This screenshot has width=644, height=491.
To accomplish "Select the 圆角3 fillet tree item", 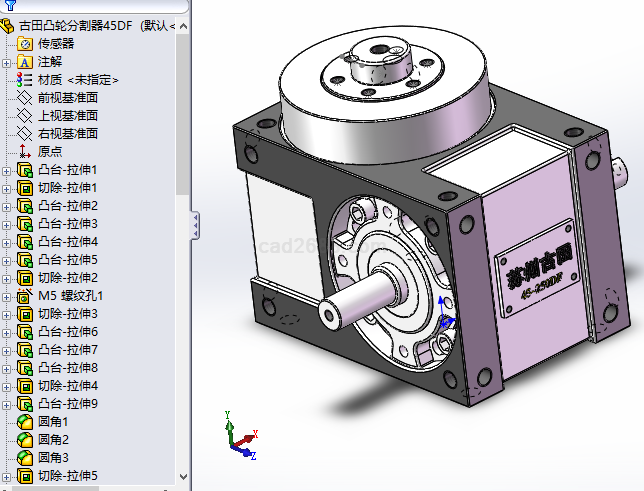I will (x=53, y=458).
